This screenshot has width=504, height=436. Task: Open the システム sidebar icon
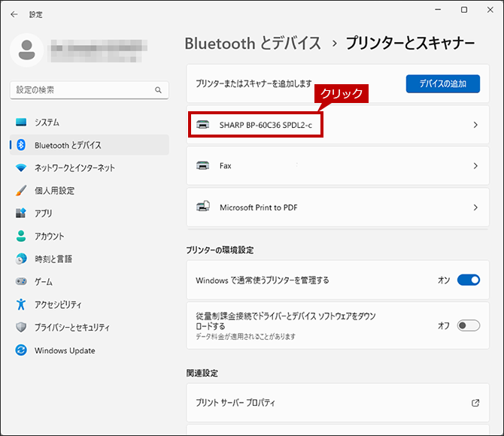tap(21, 122)
